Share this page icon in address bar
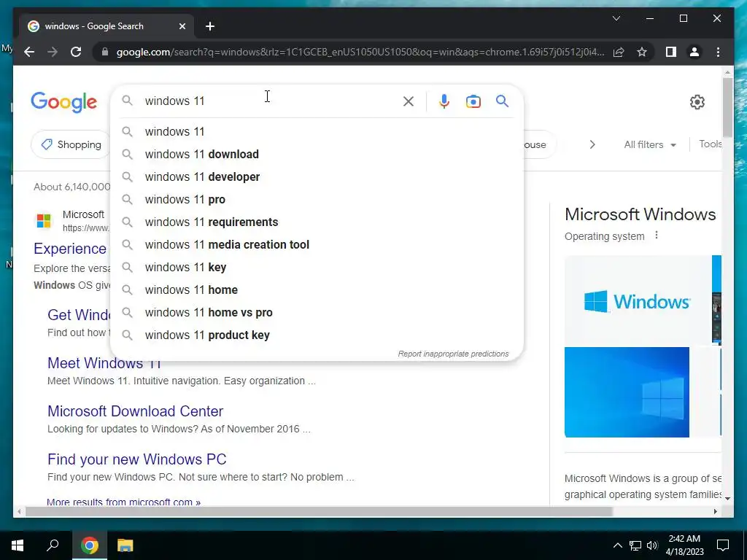The image size is (747, 560). point(619,52)
